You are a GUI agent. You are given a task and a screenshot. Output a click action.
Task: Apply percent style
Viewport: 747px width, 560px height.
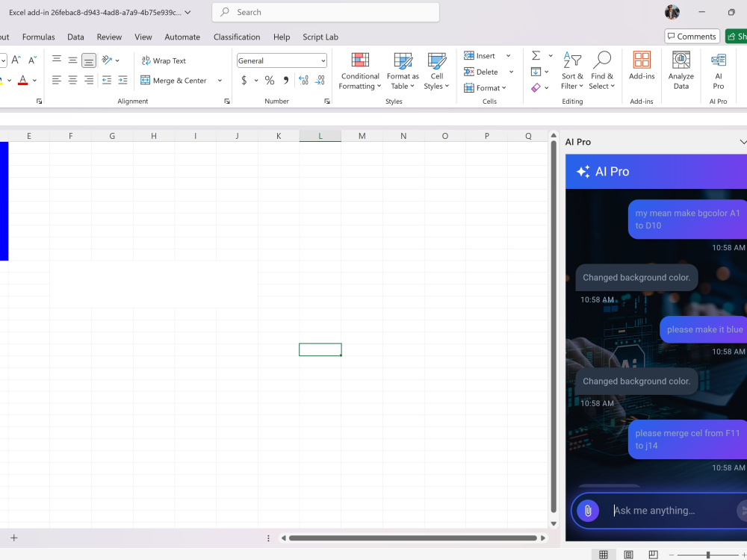[270, 80]
